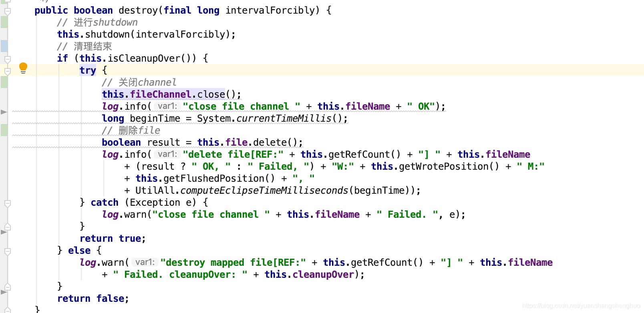Viewport: 644px width, 313px height.
Task: Click var1 hint on the 'close file channel' log.info
Action: (x=167, y=106)
